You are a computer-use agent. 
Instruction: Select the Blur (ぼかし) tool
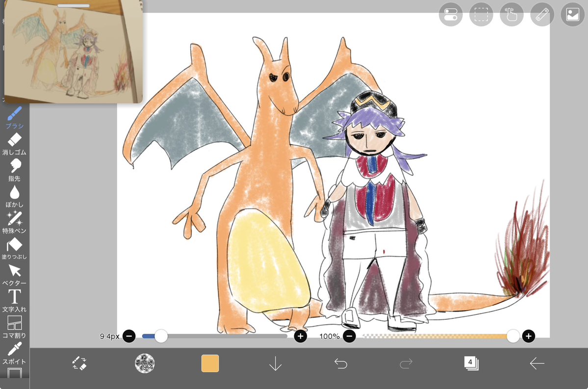tap(14, 196)
